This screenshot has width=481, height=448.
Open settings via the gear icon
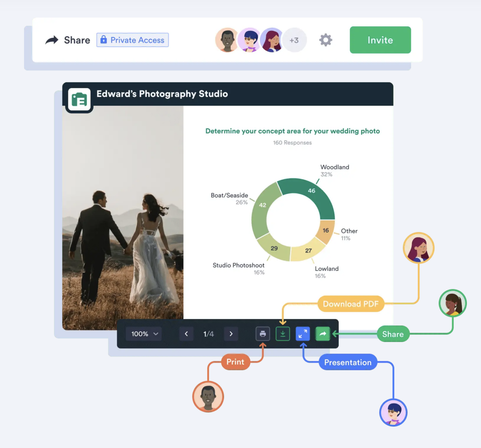[325, 40]
